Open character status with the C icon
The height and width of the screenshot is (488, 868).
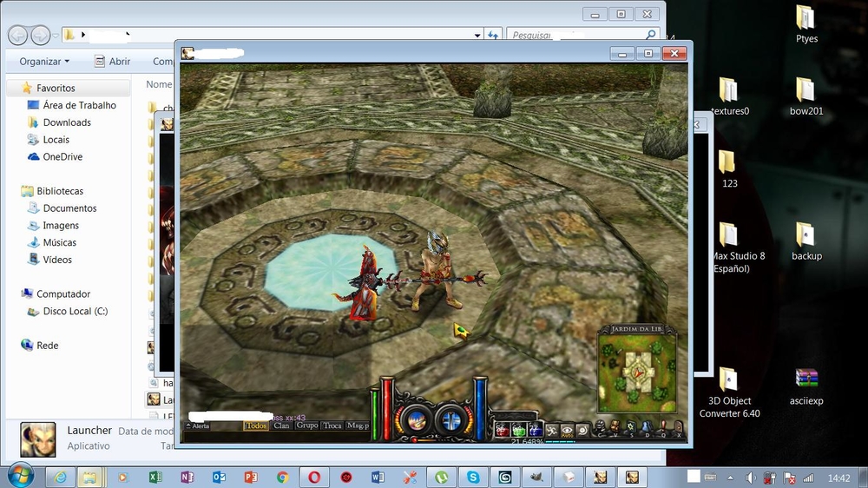(600, 427)
